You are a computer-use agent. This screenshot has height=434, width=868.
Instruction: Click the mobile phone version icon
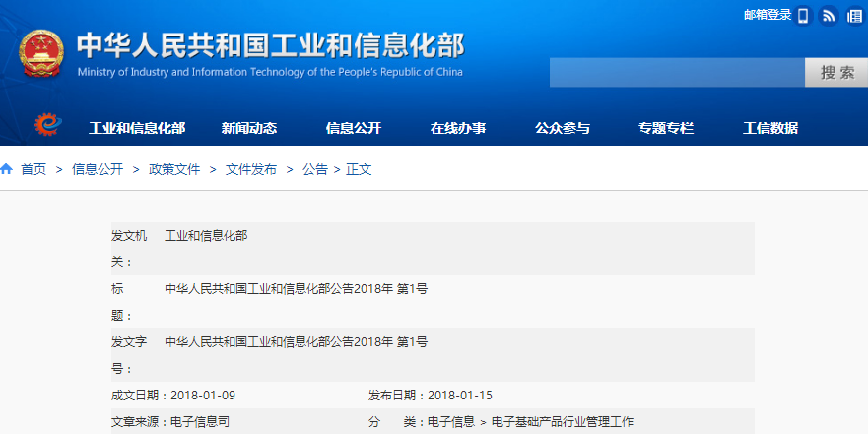pyautogui.click(x=803, y=15)
